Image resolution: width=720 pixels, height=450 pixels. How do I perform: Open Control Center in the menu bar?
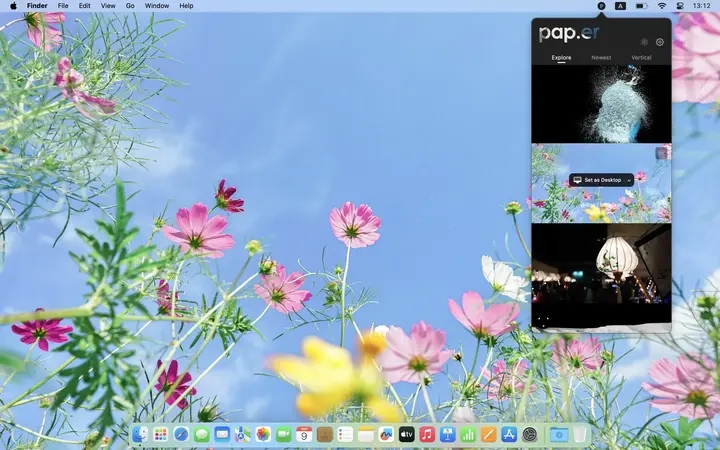point(680,6)
